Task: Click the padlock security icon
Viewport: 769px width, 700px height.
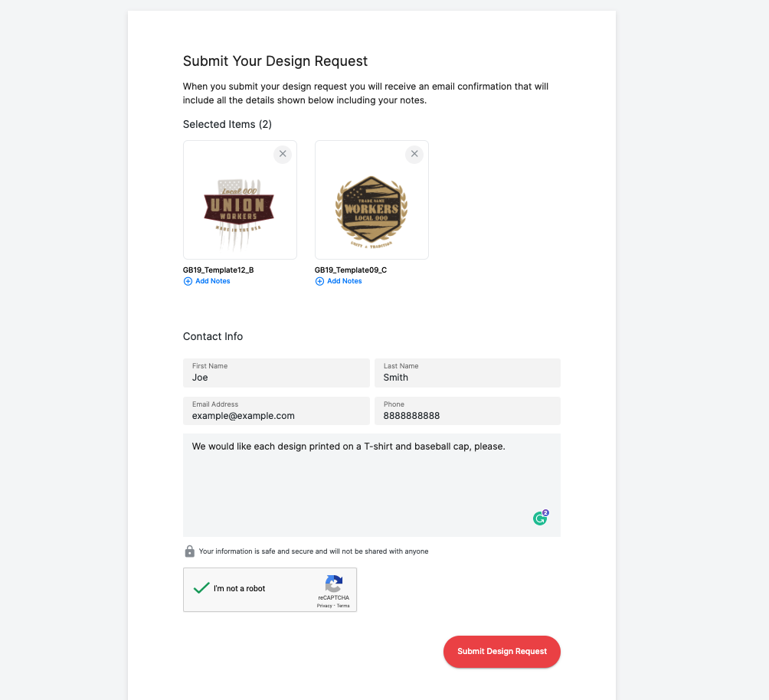Action: click(189, 551)
